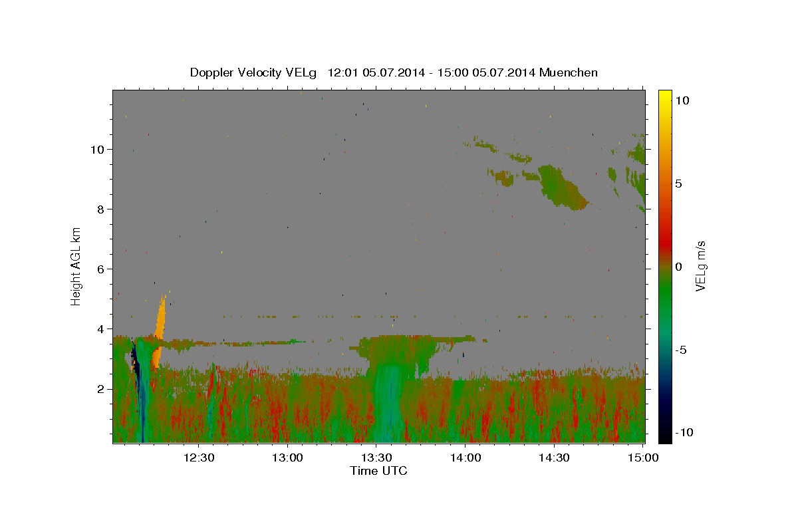
Task: Click the 'Muenchen' location label in title
Action: pyautogui.click(x=569, y=72)
